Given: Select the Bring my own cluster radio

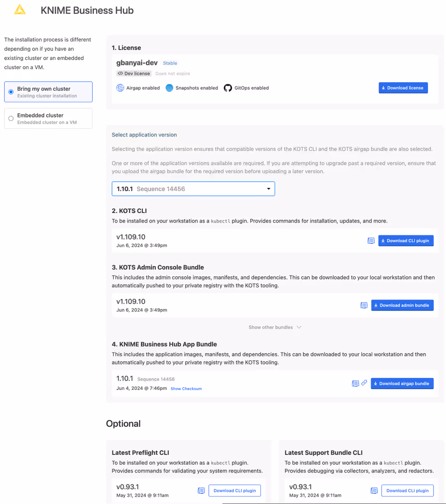Looking at the screenshot, I should point(11,92).
